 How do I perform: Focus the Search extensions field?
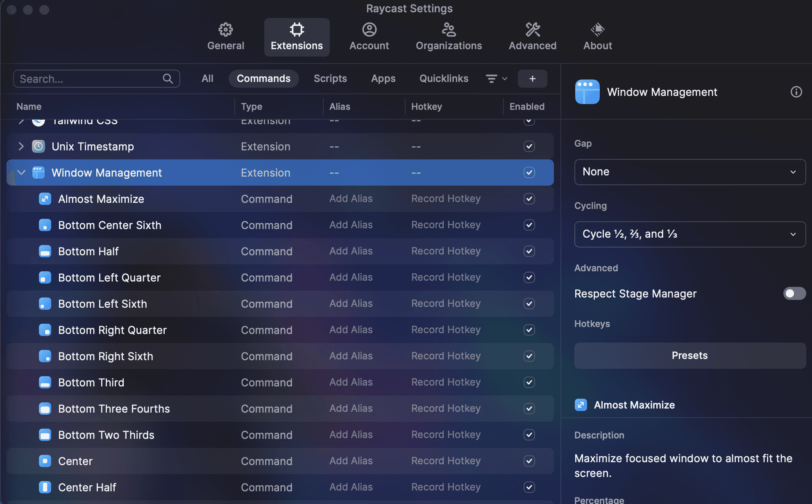click(97, 78)
